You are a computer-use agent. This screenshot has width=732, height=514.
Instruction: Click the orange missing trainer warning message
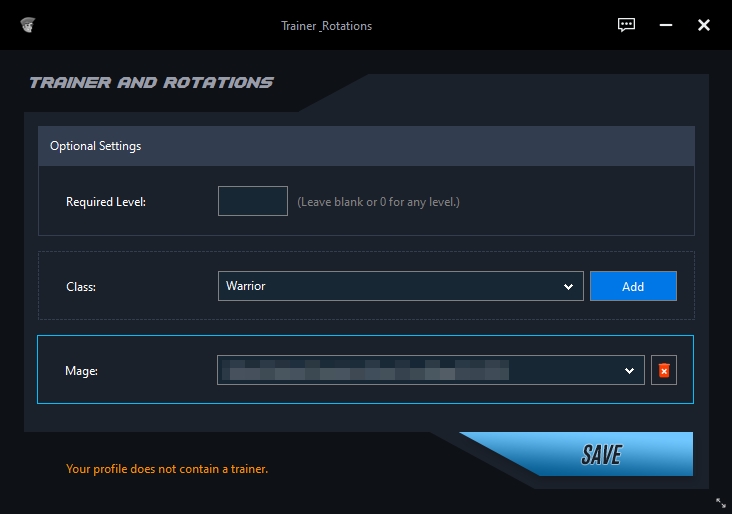click(x=167, y=468)
